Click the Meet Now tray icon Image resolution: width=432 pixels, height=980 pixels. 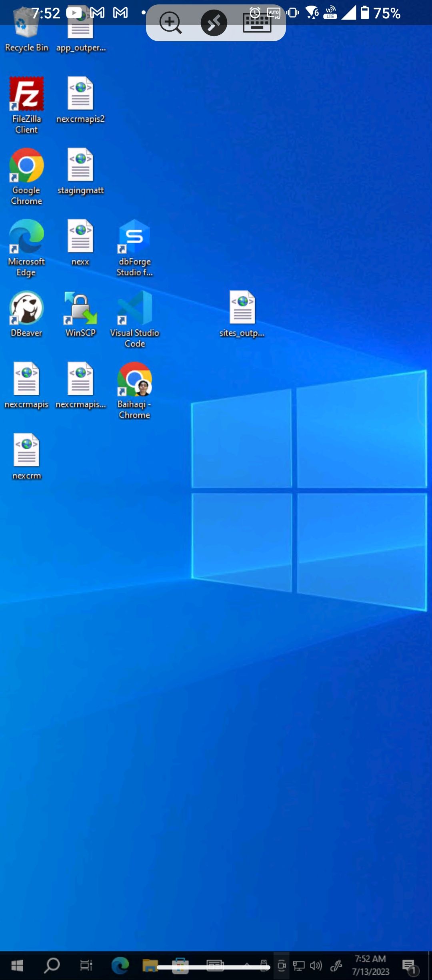[282, 966]
